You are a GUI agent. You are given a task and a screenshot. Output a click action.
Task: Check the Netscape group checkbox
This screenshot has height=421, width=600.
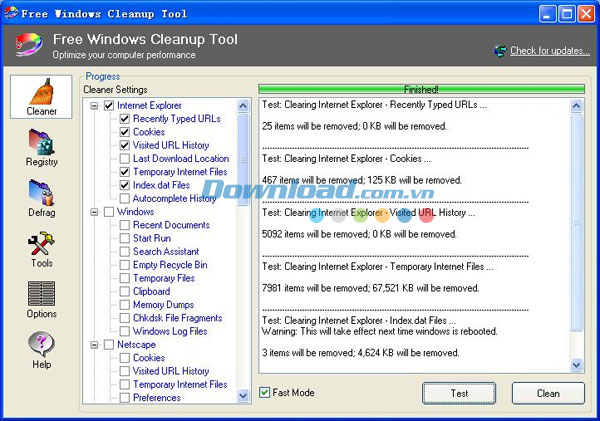click(109, 344)
